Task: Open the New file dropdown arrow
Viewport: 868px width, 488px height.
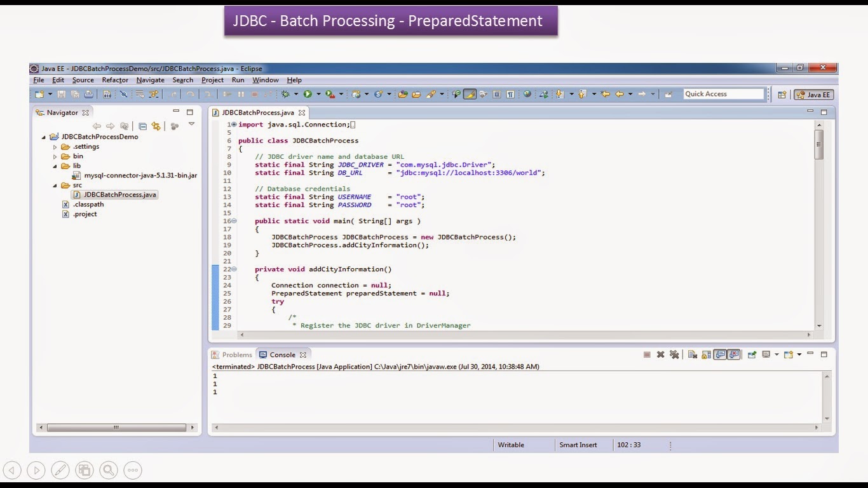Action: click(50, 94)
